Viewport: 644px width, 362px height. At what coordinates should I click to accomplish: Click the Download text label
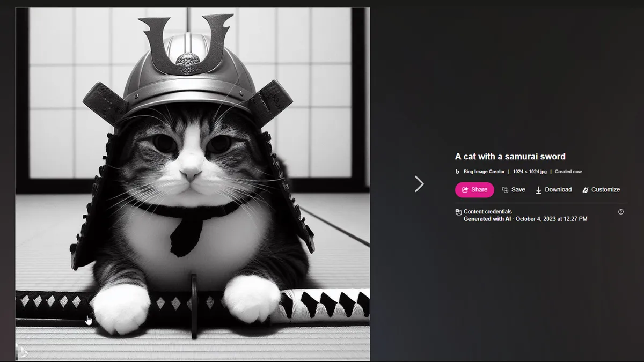click(x=558, y=190)
